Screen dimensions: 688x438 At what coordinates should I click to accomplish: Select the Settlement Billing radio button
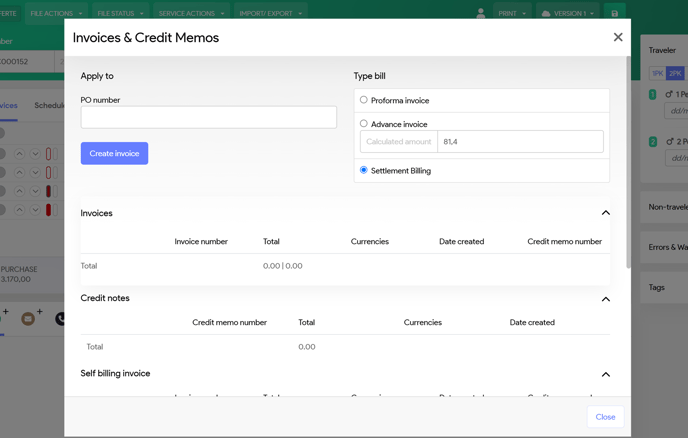click(x=364, y=170)
